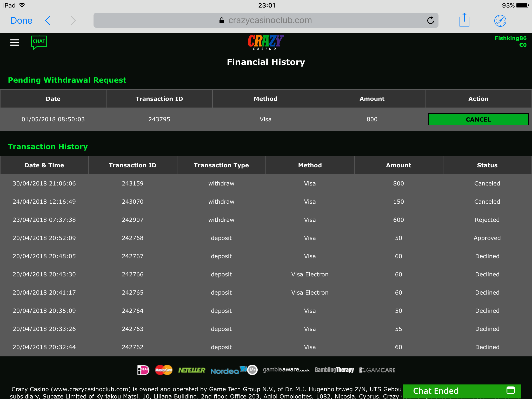
Task: Select date 20/04/2018 20:35:09
Action: coord(44,311)
